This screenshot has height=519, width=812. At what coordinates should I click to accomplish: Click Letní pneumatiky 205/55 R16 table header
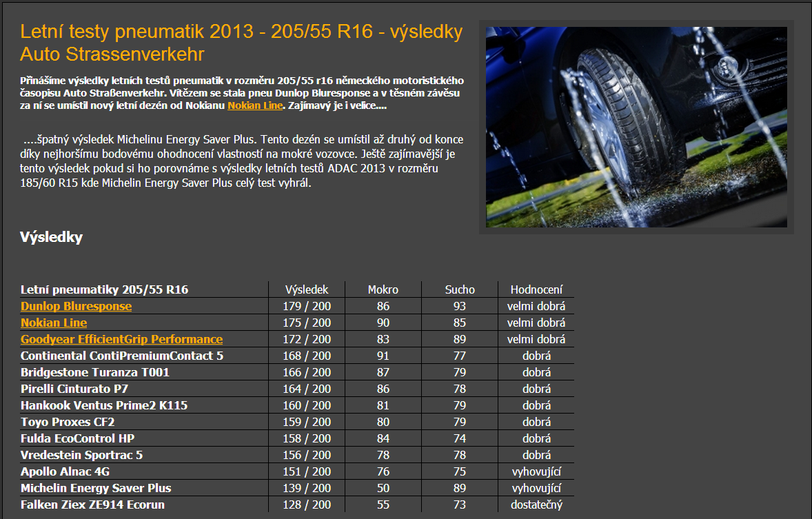tap(104, 289)
